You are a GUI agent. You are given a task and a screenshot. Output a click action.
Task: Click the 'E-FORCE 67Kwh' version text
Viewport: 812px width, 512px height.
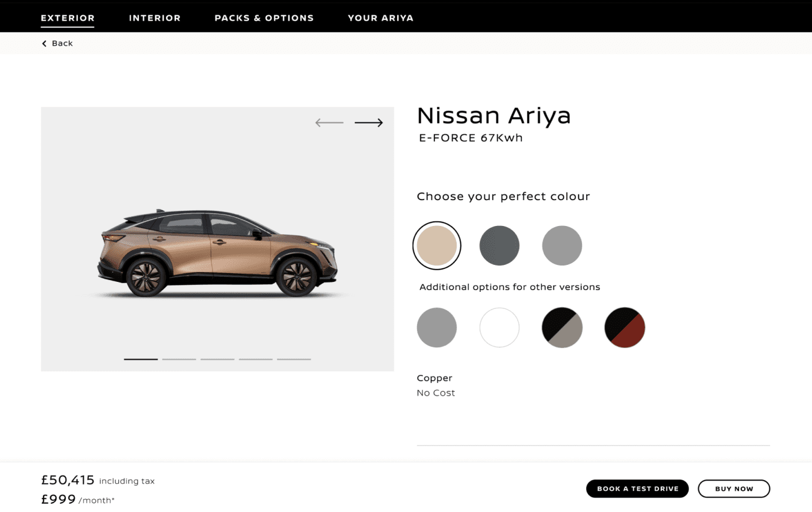(x=471, y=138)
